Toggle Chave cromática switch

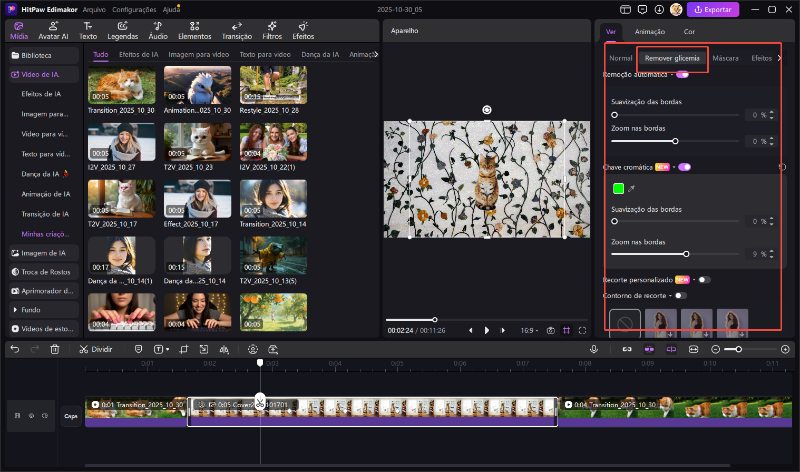pos(685,167)
